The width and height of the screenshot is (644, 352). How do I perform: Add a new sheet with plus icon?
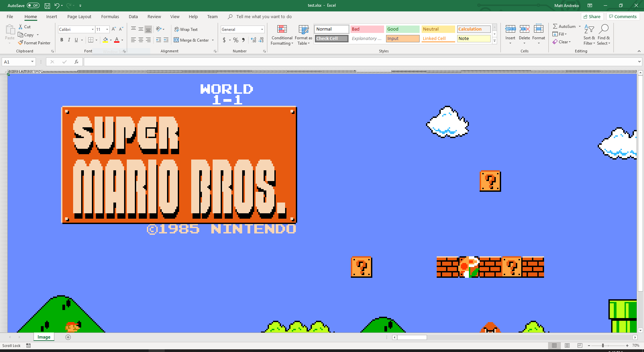[x=68, y=337]
